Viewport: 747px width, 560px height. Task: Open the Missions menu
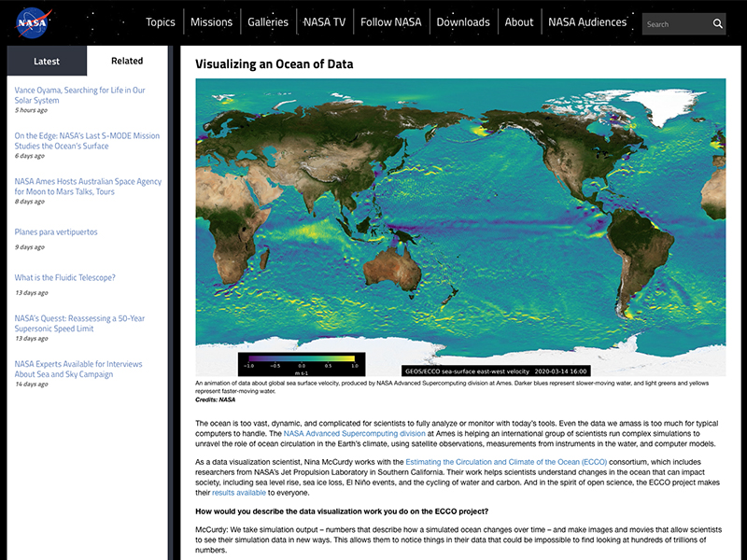pyautogui.click(x=211, y=22)
